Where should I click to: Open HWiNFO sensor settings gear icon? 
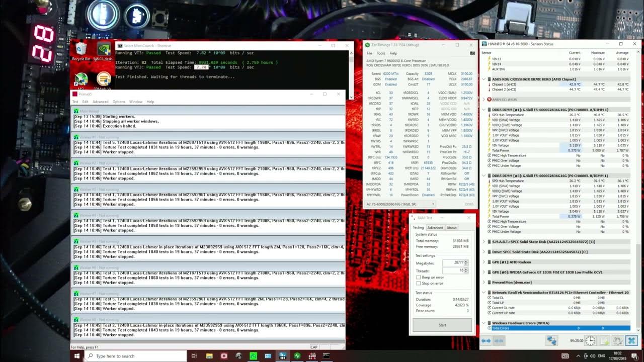(x=618, y=341)
